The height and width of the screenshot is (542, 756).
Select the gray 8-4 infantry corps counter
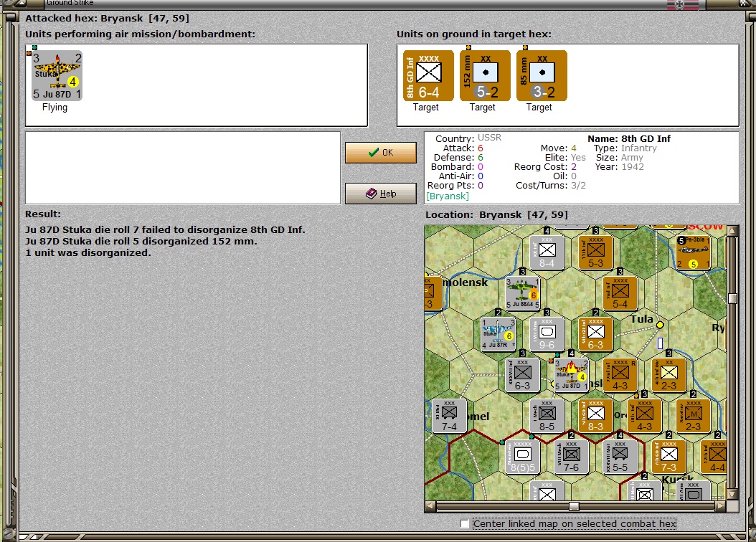click(547, 252)
